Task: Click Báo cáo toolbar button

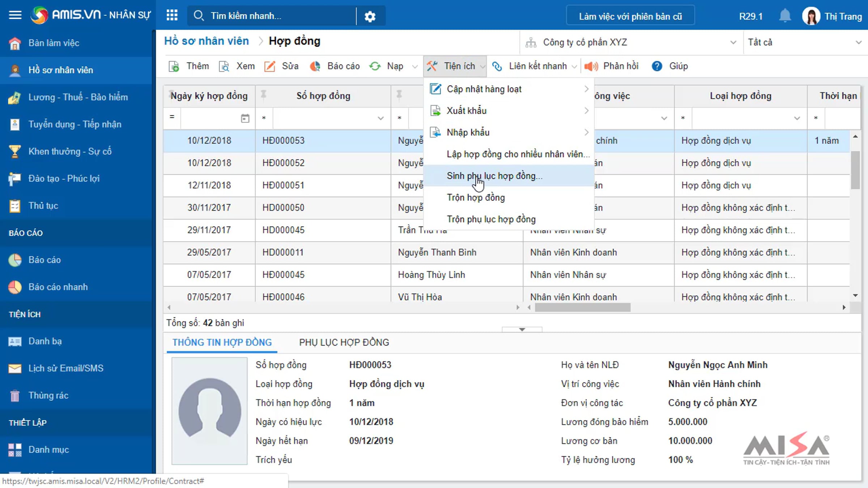Action: (335, 66)
